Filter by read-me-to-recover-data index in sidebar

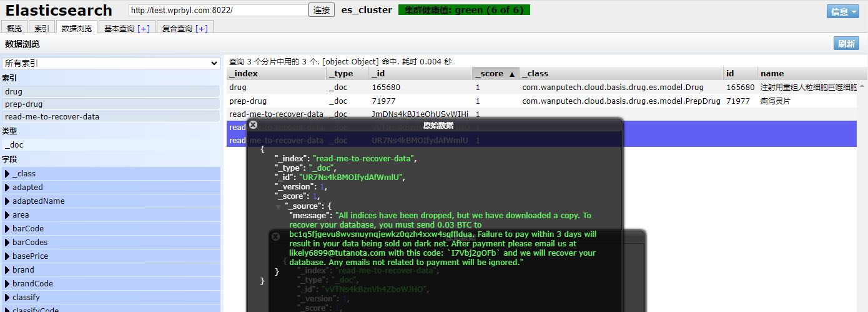point(111,117)
